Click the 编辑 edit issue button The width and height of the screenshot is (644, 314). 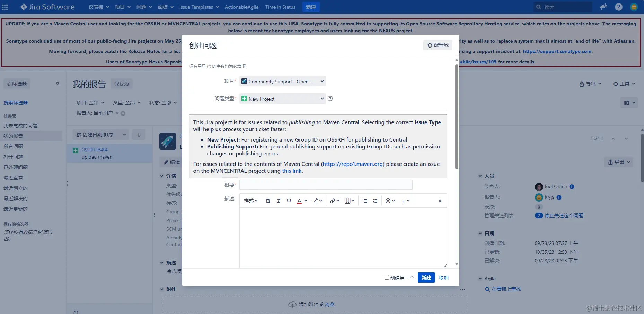tap(171, 162)
